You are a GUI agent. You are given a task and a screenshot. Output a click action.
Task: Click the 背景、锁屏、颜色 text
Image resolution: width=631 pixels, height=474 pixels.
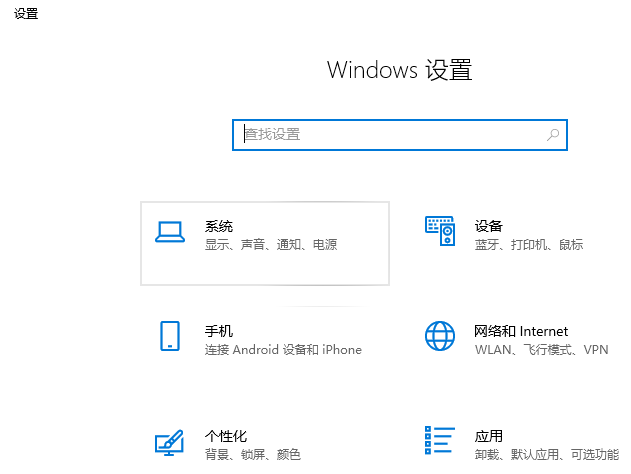pyautogui.click(x=252, y=455)
